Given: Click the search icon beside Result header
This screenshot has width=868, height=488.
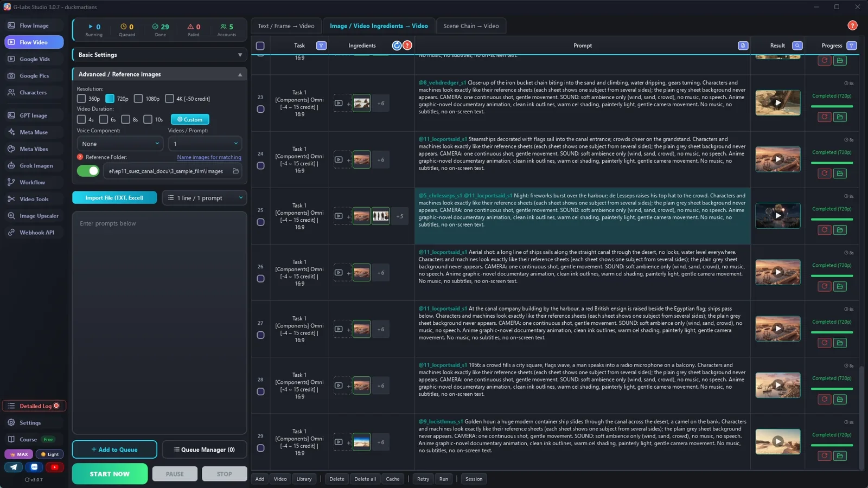Looking at the screenshot, I should [797, 46].
